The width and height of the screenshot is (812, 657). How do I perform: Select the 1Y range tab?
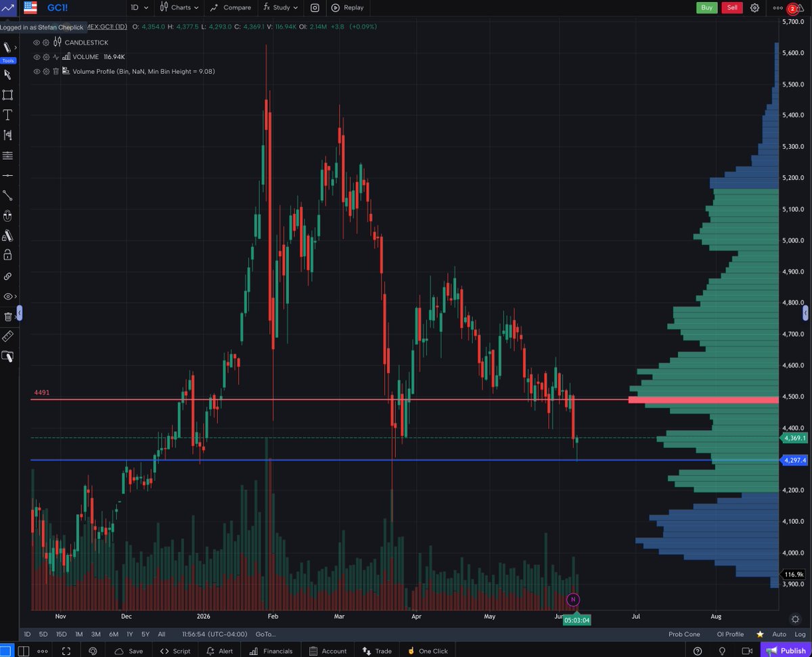(130, 634)
